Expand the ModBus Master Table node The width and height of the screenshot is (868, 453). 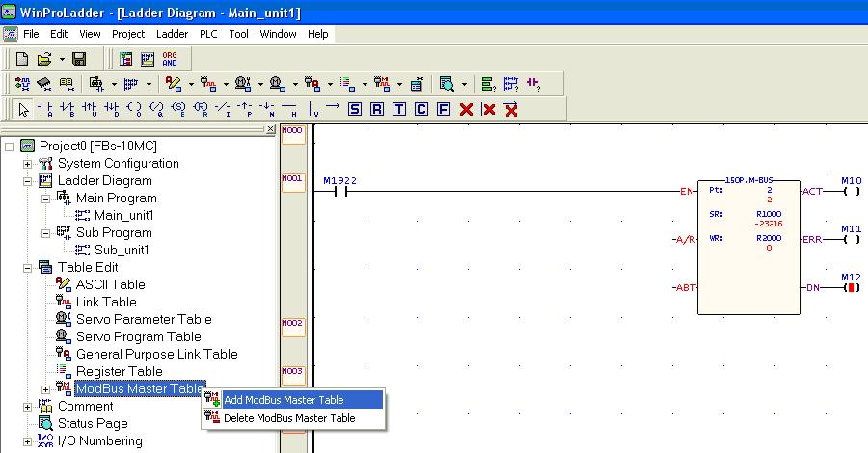(x=46, y=390)
